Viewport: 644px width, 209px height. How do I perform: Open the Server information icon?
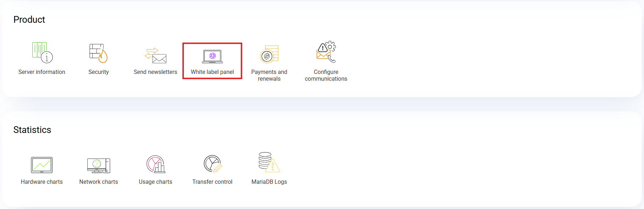point(42,52)
